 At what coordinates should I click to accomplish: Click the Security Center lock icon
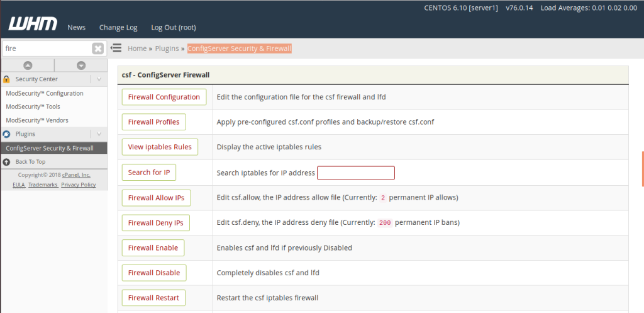(6, 79)
